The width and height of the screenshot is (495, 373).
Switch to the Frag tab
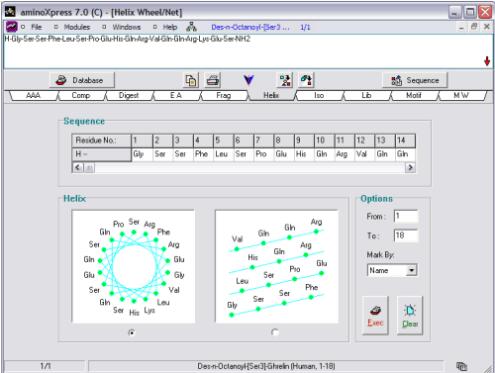[224, 95]
